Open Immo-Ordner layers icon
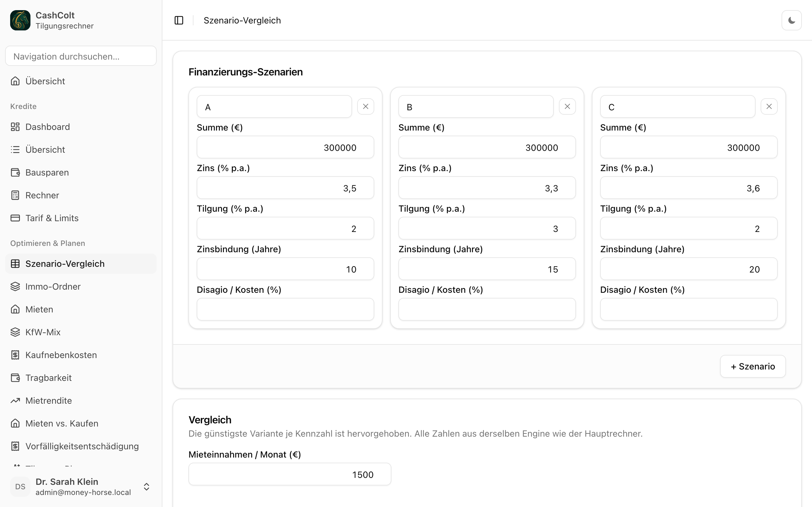The image size is (812, 507). [15, 286]
